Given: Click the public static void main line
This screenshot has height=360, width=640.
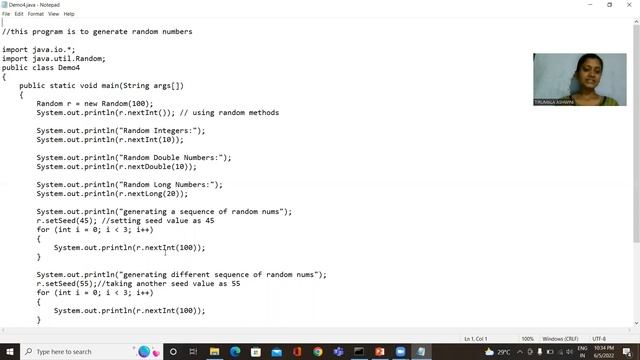Looking at the screenshot, I should click(x=102, y=85).
